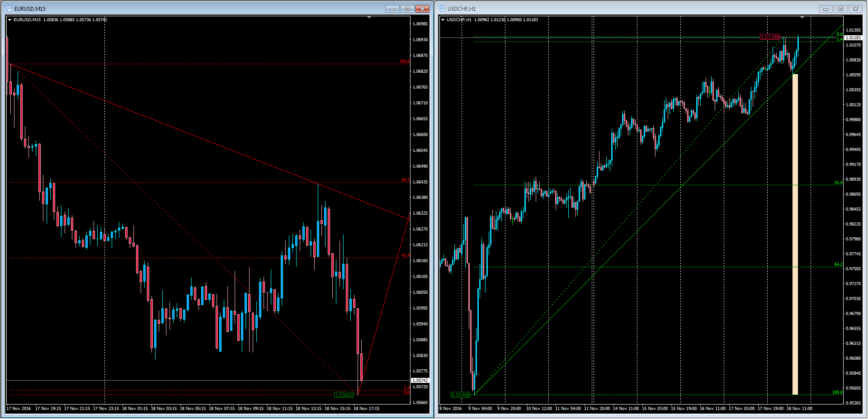Close the USDCHF,H1 chart window
Viewport: 868px width, 419px height.
pyautogui.click(x=855, y=9)
